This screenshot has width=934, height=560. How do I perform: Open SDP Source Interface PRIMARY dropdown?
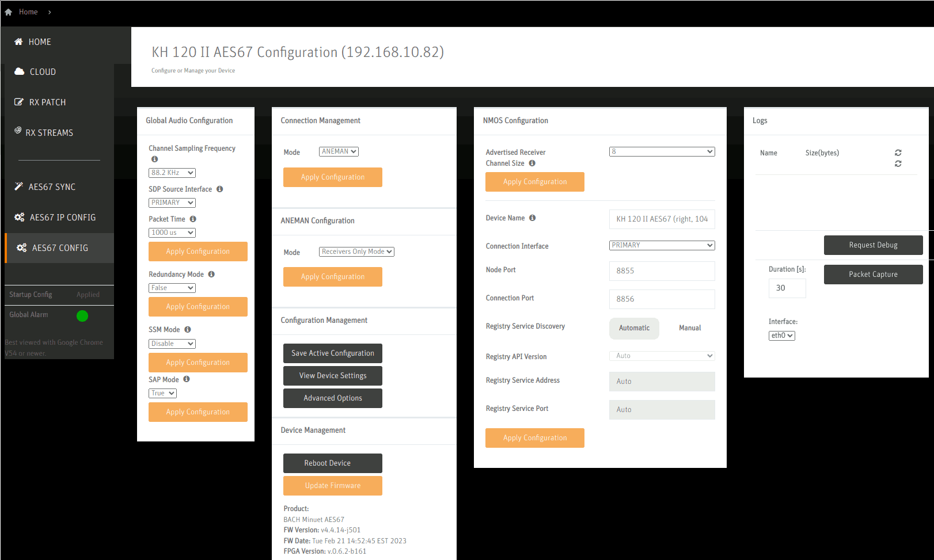[172, 203]
